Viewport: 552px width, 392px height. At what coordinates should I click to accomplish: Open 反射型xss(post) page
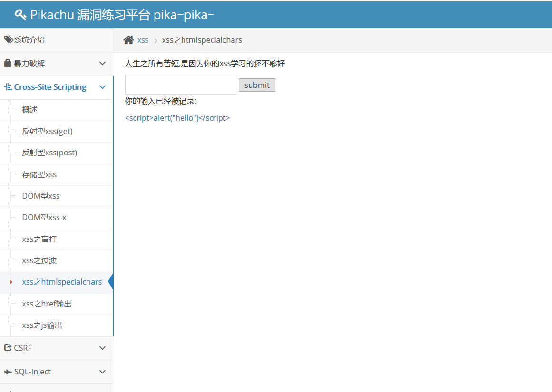49,153
